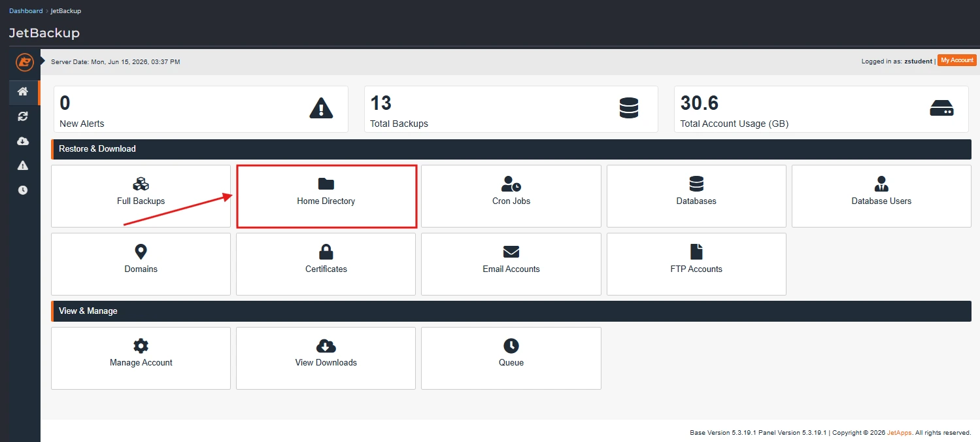The width and height of the screenshot is (980, 442).
Task: Click the file icon above FTP Accounts
Action: click(696, 252)
